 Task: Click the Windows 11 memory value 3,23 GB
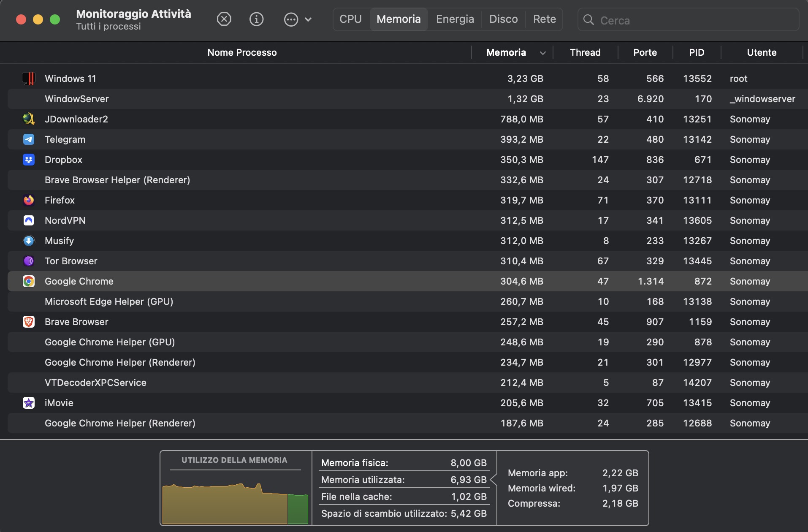525,79
